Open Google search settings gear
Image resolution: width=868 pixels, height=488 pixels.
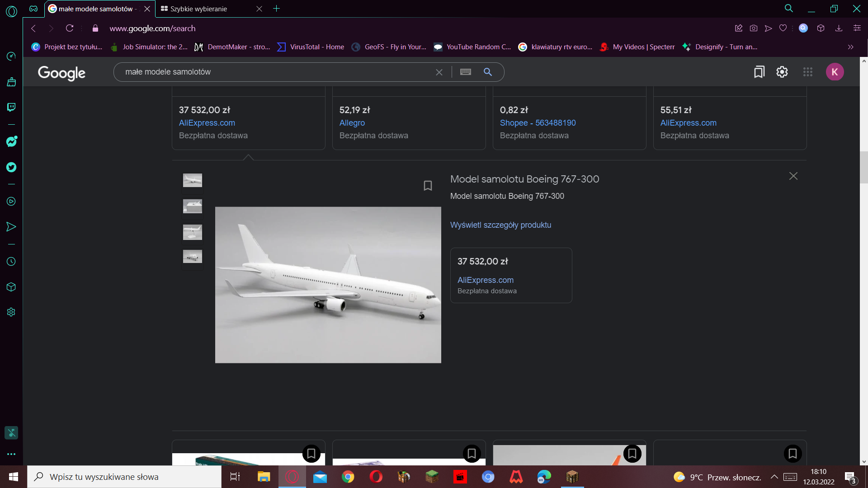point(782,72)
